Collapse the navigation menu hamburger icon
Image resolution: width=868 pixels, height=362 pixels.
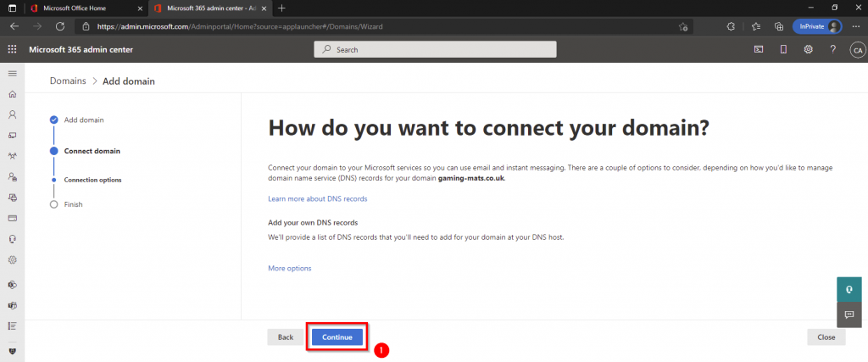click(x=12, y=73)
